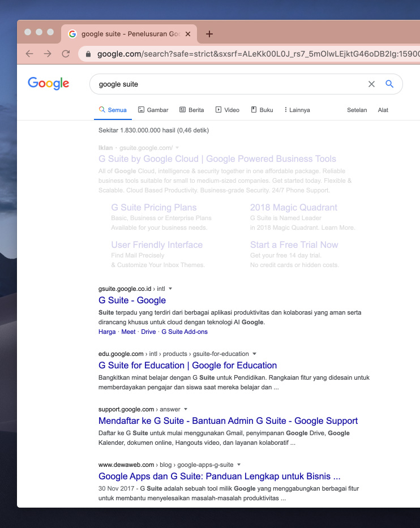This screenshot has height=528, width=420.
Task: Open the Berita tab
Action: 192,110
